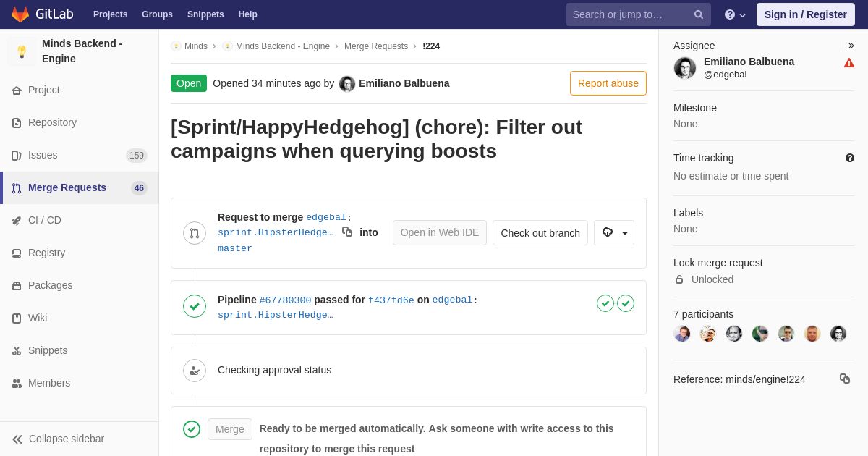This screenshot has height=456, width=868.
Task: Click the first participant avatar
Action: click(x=682, y=334)
